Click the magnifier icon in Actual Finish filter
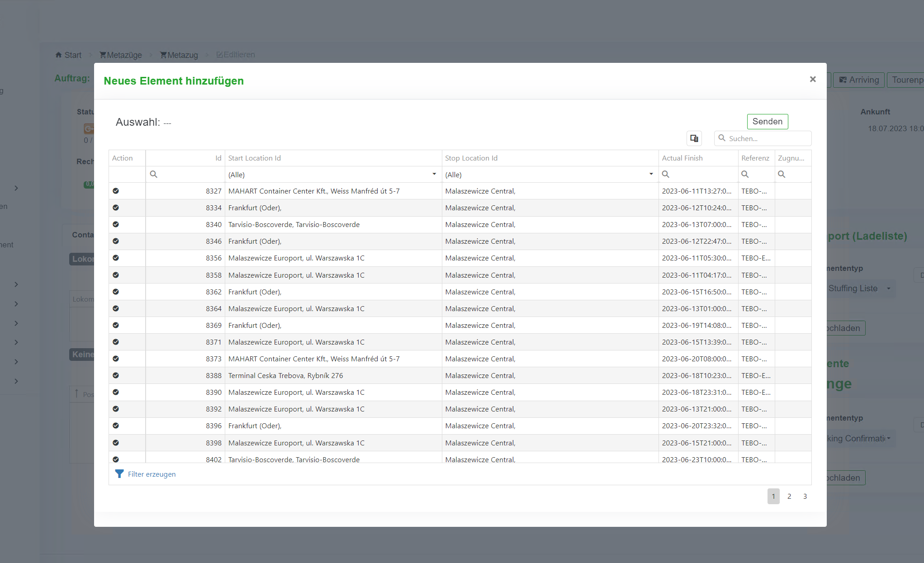 pos(666,175)
